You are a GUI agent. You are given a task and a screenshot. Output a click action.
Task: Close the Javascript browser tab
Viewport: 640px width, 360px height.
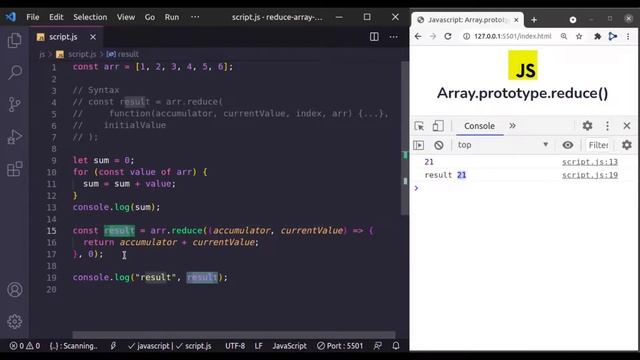(516, 20)
